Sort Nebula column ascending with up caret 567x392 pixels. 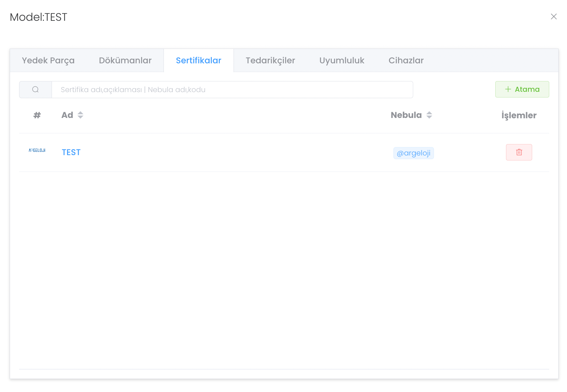(x=429, y=113)
